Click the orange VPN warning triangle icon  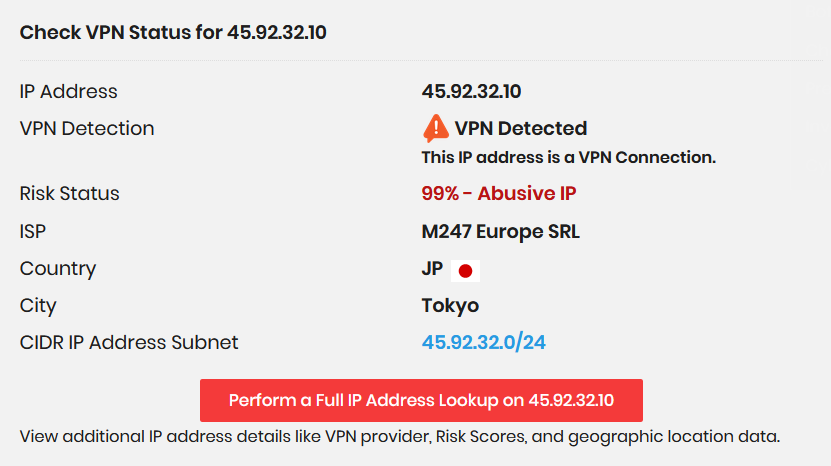pyautogui.click(x=436, y=128)
